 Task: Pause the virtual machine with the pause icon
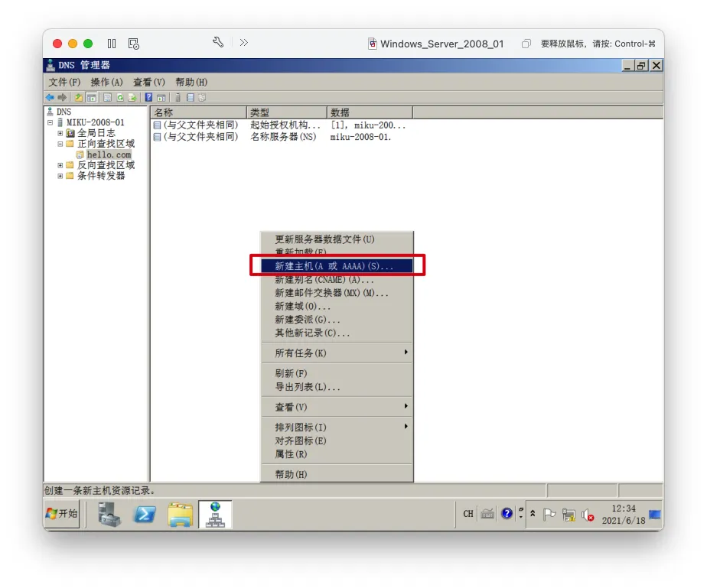coord(112,44)
